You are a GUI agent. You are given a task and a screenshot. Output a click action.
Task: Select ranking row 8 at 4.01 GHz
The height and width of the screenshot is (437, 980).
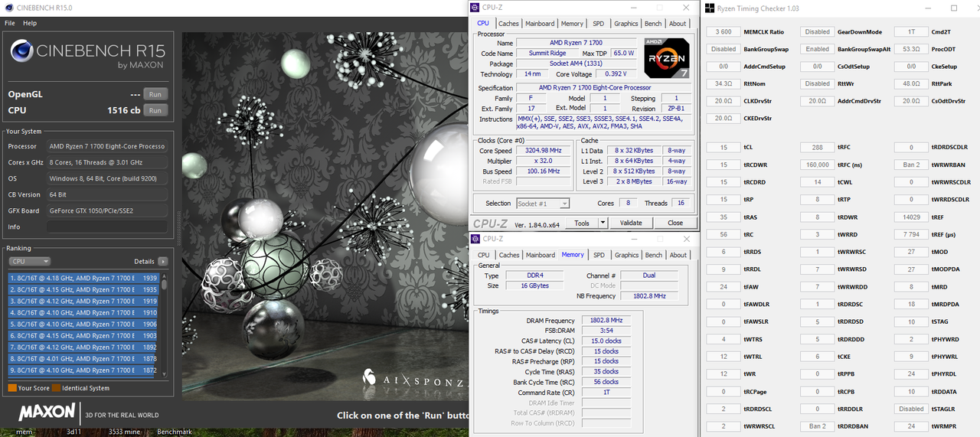coord(83,358)
